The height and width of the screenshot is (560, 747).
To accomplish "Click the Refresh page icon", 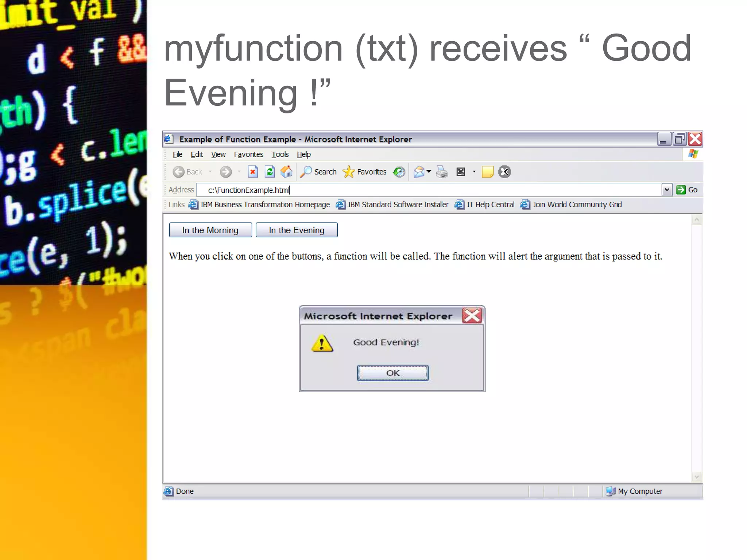I will [x=270, y=172].
